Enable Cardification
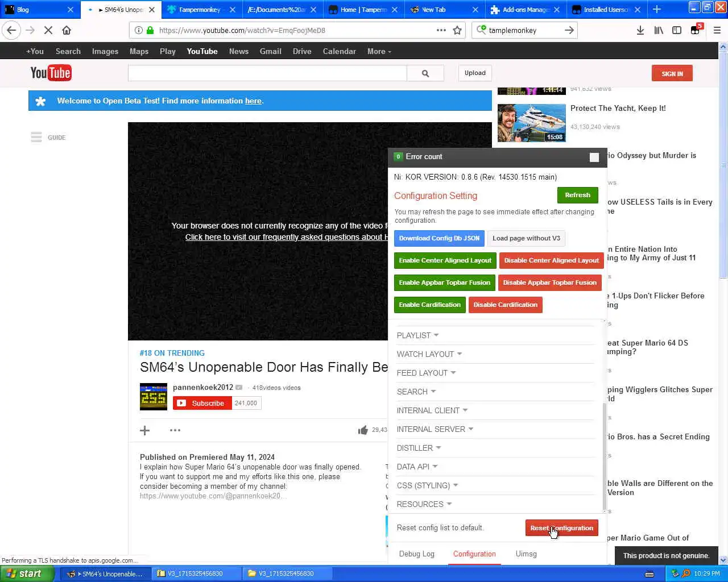The image size is (728, 582). [x=429, y=305]
